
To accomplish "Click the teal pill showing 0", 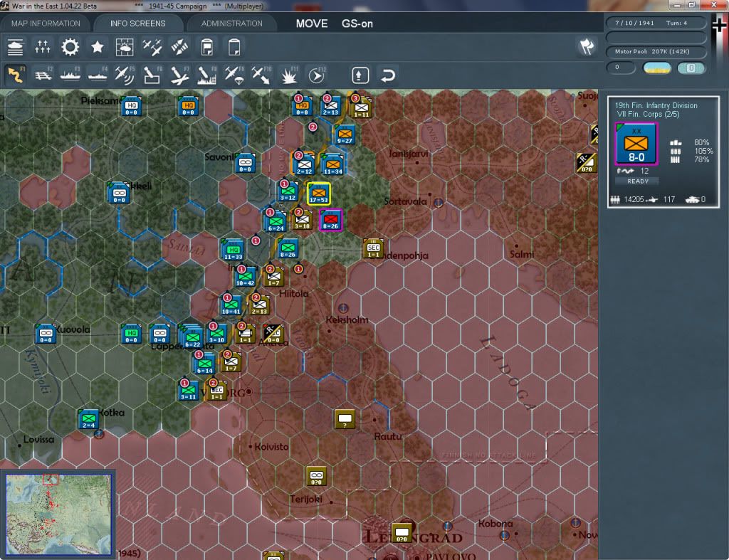I will point(691,68).
